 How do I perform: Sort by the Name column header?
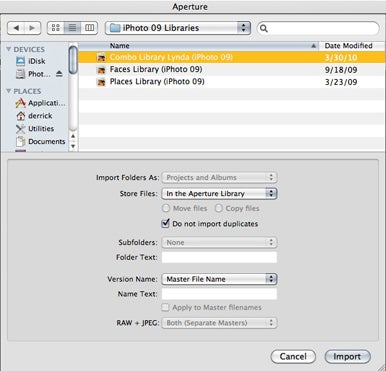coord(198,46)
